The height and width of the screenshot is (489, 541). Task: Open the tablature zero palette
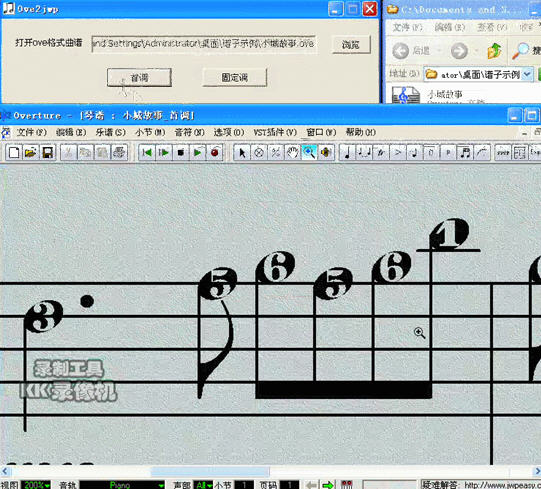(431, 153)
